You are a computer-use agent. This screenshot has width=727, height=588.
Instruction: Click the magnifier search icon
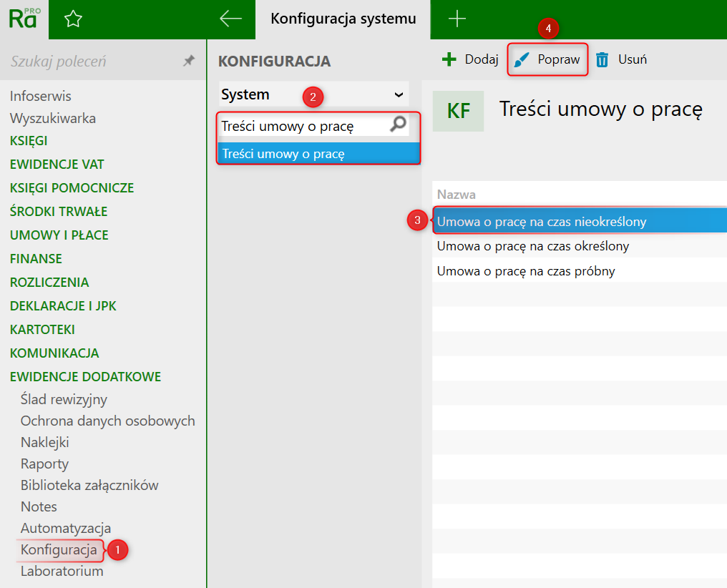point(399,124)
